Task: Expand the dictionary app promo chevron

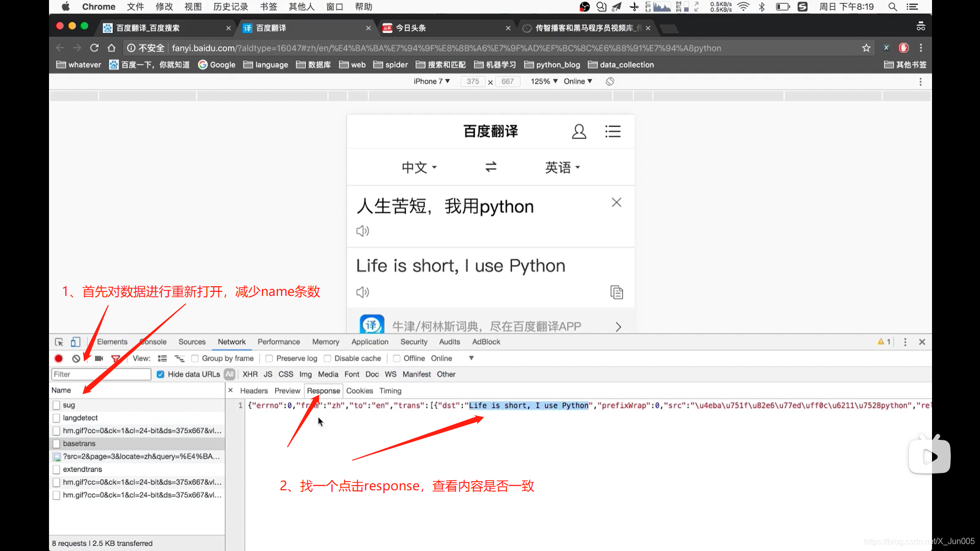Action: coord(618,327)
